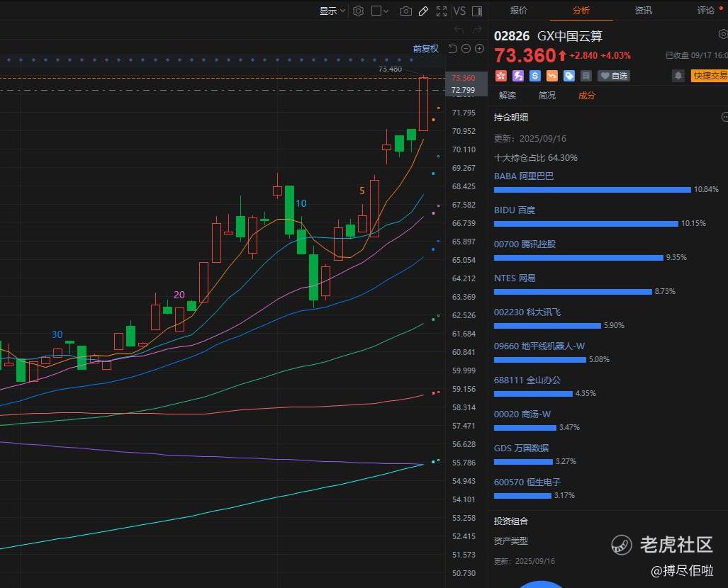Open more options beside 持仓明细

724,117
